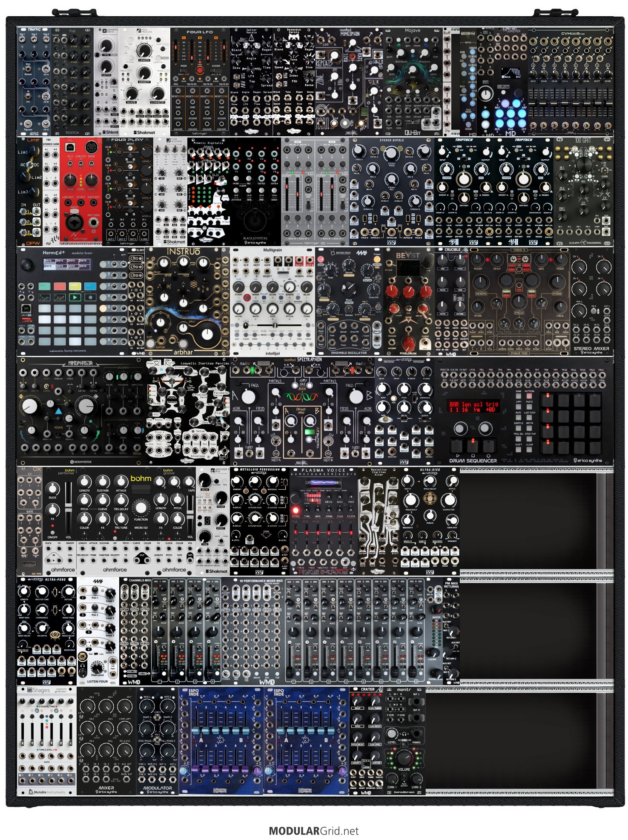Screen dimensions: 628x840
Task: Click the PM MKII Returns module
Action: click(x=451, y=630)
